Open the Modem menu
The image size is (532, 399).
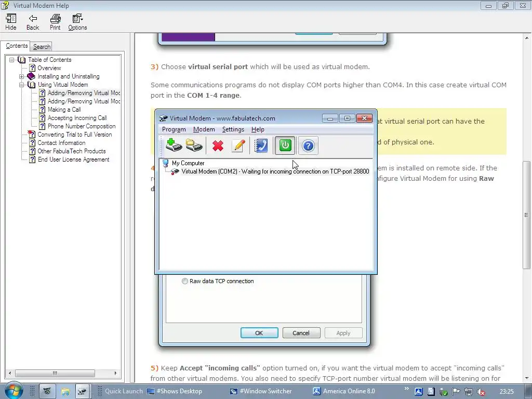(x=204, y=129)
